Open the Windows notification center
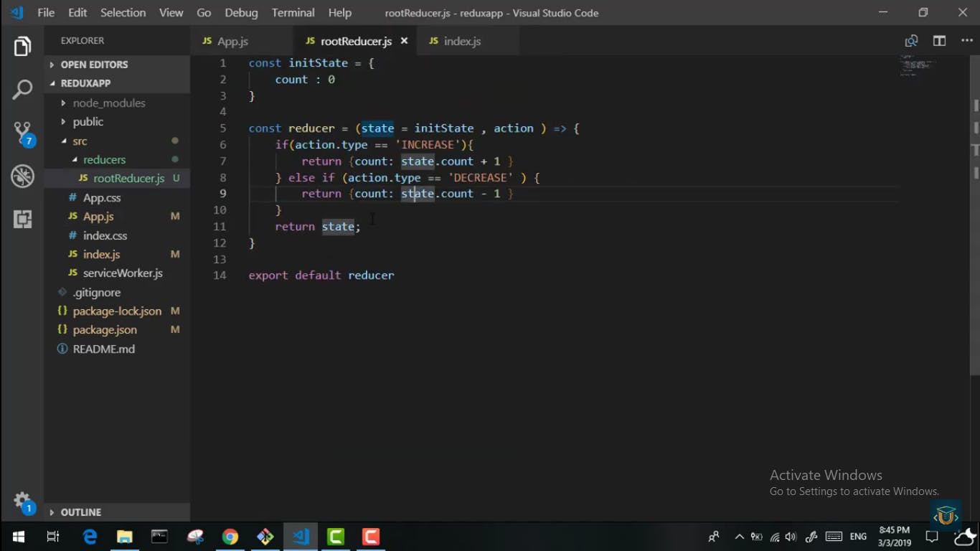 tap(932, 537)
